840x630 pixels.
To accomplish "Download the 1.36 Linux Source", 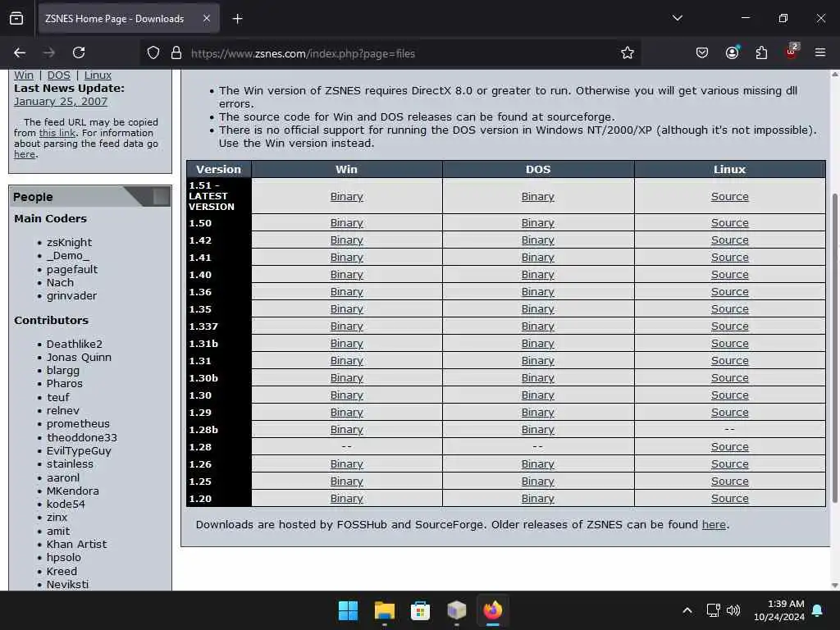I will 729,292.
